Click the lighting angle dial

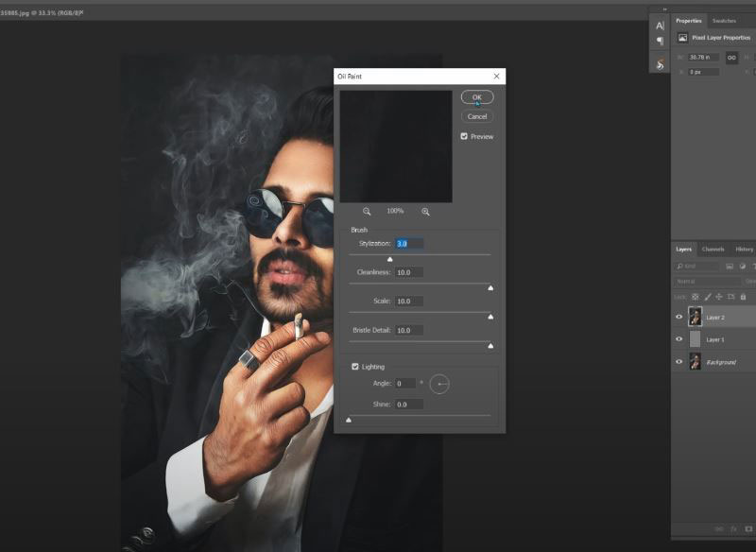(439, 384)
